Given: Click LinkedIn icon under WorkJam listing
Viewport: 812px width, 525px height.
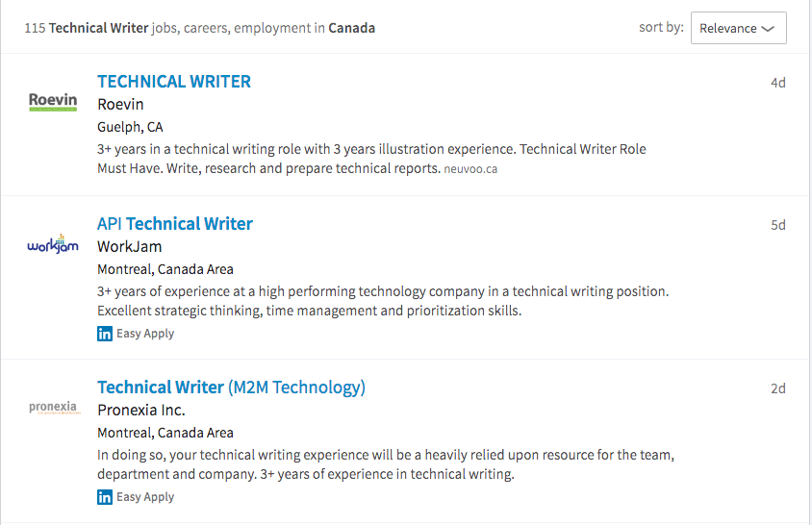Looking at the screenshot, I should (105, 334).
